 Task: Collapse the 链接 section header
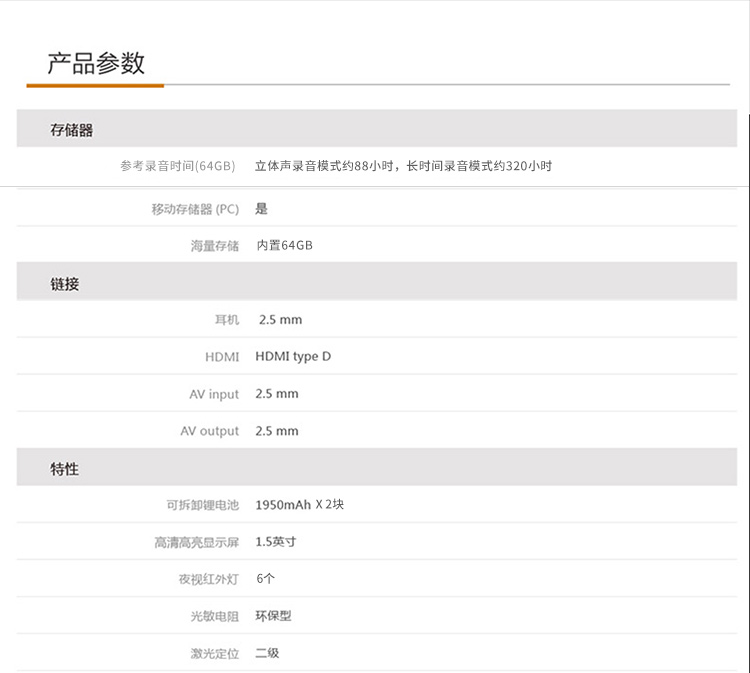[x=65, y=284]
